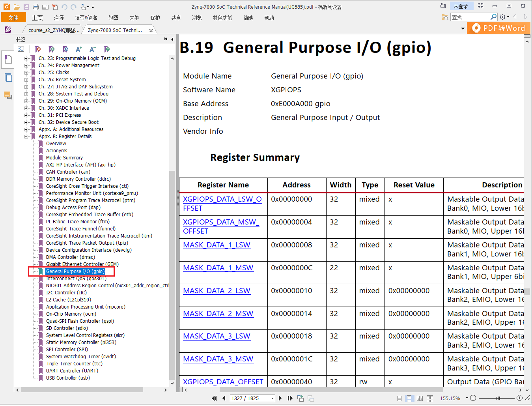Select the hand tool icon
The image size is (532, 406).
click(83, 7)
